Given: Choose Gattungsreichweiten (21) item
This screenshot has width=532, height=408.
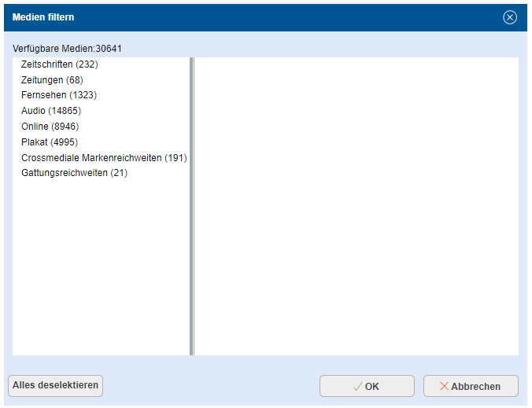Looking at the screenshot, I should [74, 173].
